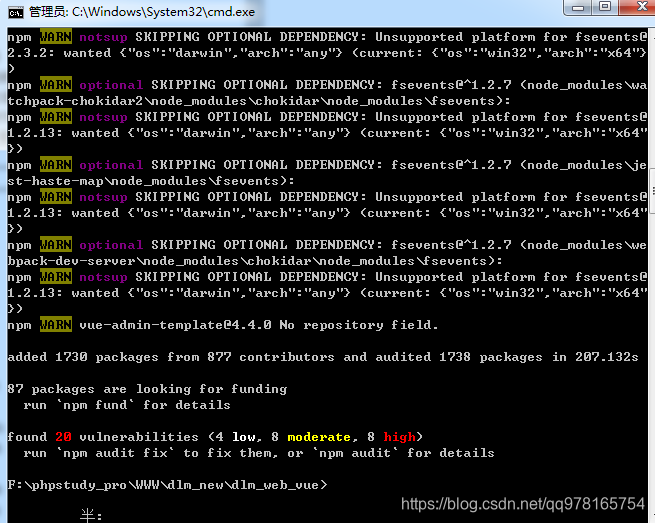
Task: Click the path 'st-haste-map\node_modules\fsevents' line
Action: (x=151, y=181)
